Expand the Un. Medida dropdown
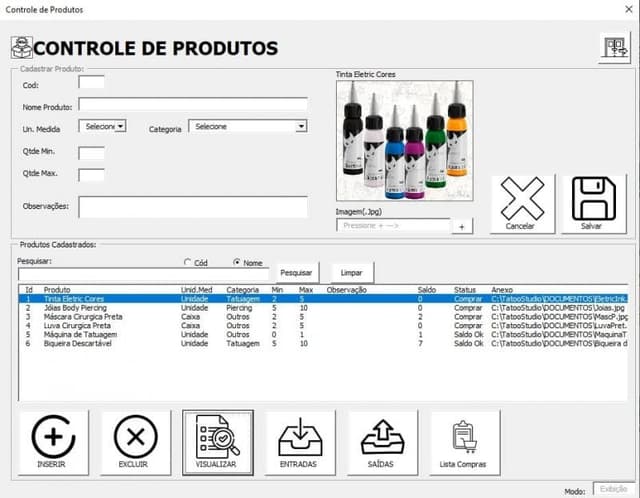 120,126
